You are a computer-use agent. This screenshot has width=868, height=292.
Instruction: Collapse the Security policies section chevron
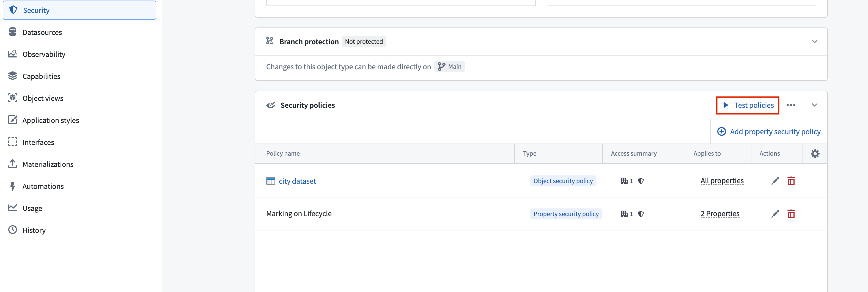point(814,105)
